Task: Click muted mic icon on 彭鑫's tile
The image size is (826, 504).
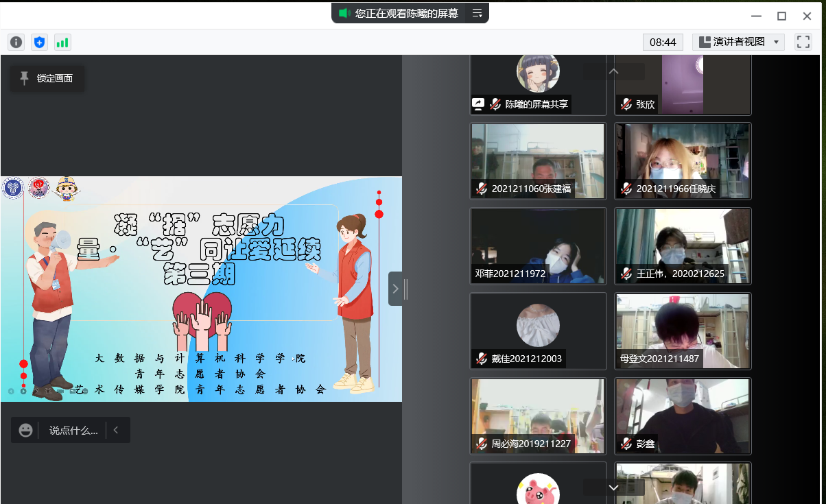Action: coord(626,444)
